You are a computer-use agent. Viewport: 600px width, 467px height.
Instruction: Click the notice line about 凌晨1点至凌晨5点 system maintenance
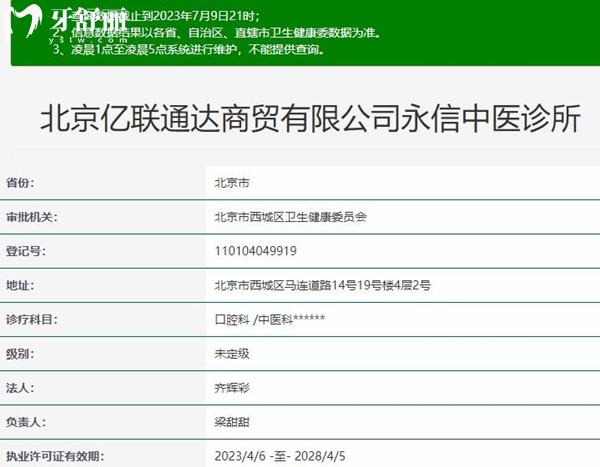point(188,48)
